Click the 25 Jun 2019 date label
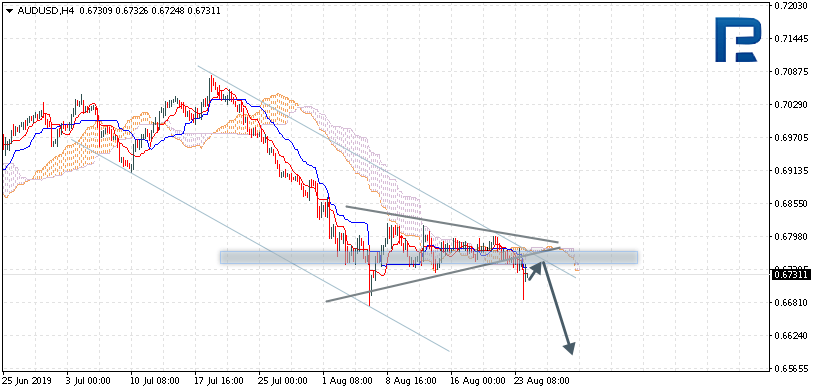 (27, 381)
